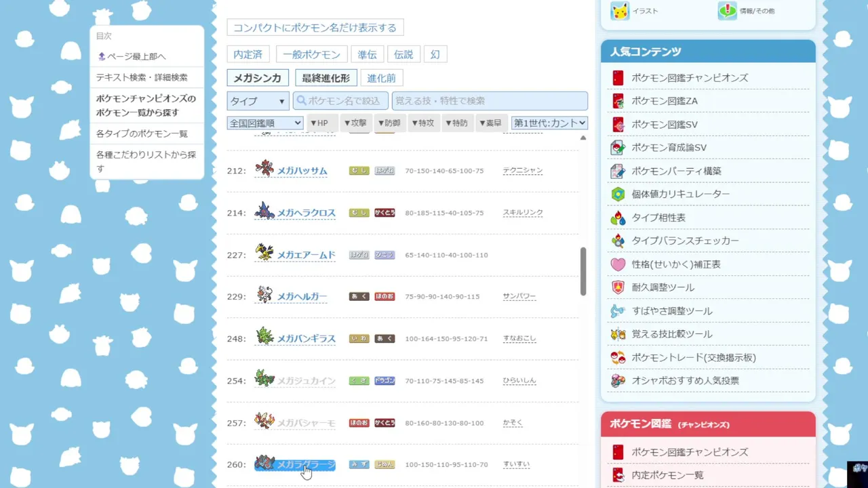Screen dimensions: 868x488
Task: Sort by ▼特防 stat
Action: point(457,123)
